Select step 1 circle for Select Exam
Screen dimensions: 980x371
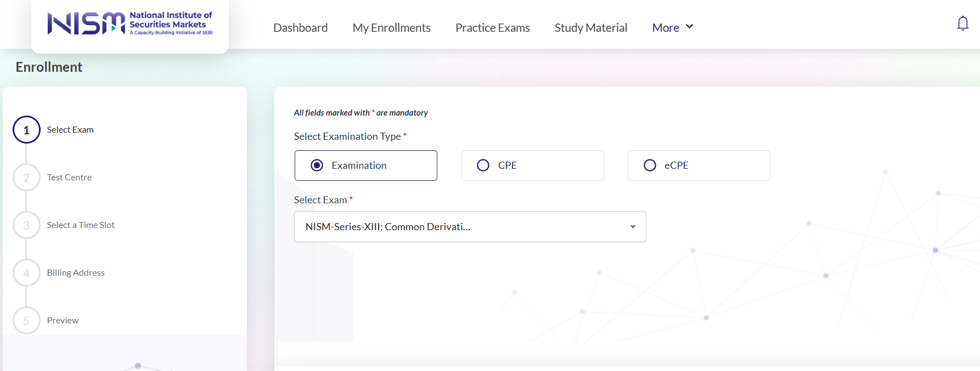click(26, 130)
